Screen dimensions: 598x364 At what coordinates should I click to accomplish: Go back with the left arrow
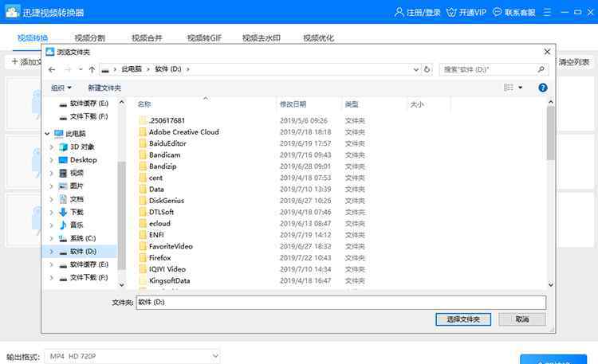coord(52,69)
